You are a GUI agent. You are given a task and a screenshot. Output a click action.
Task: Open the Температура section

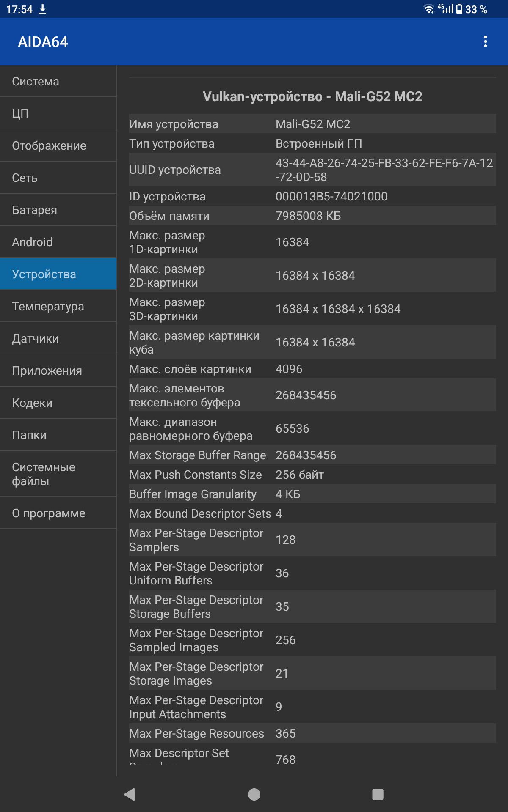pyautogui.click(x=58, y=306)
